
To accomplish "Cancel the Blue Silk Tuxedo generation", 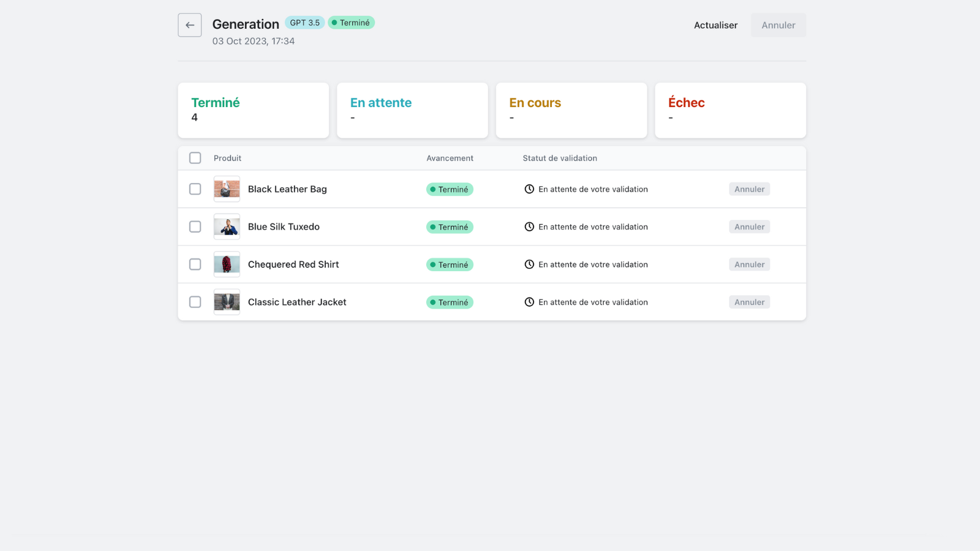I will [749, 227].
